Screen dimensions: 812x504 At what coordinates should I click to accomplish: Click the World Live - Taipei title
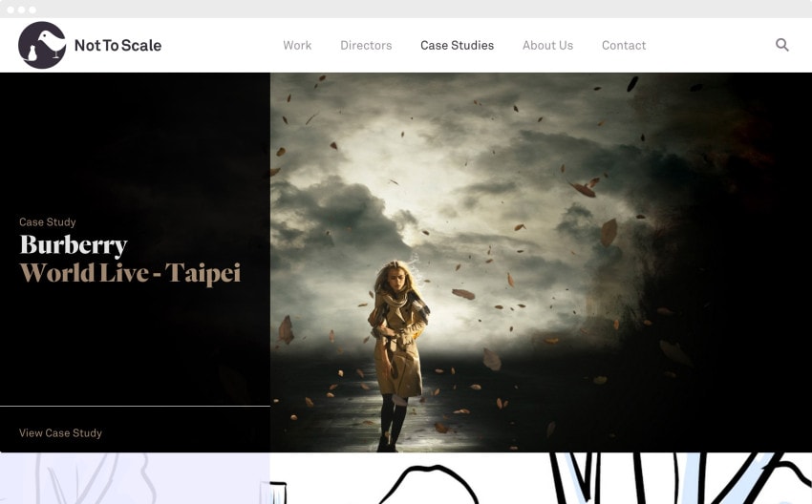point(130,273)
